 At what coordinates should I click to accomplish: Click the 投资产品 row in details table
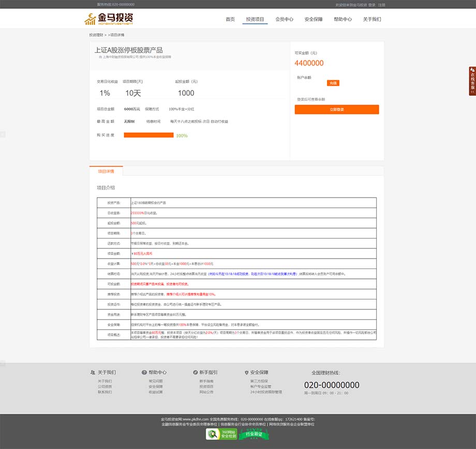236,202
